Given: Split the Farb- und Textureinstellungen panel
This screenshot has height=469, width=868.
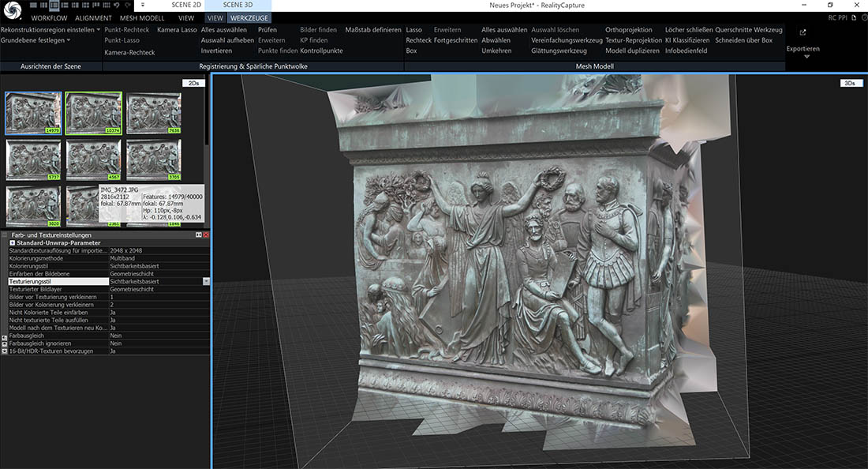Looking at the screenshot, I should coord(198,234).
